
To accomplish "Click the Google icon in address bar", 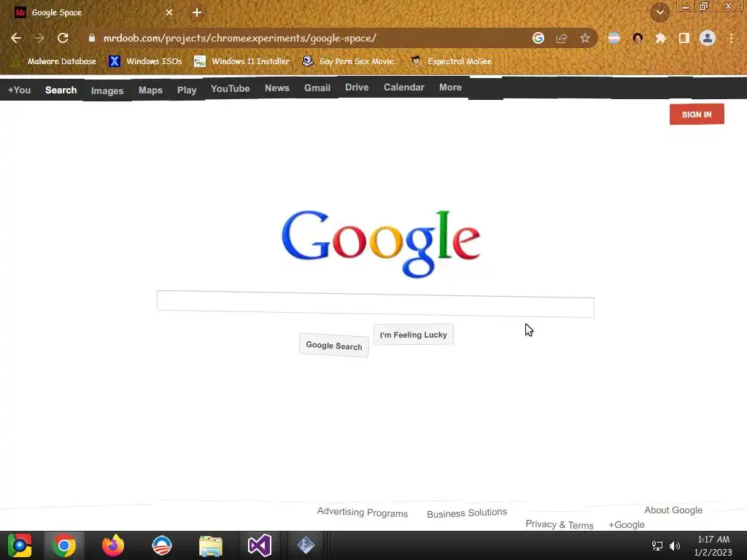I will pos(538,38).
